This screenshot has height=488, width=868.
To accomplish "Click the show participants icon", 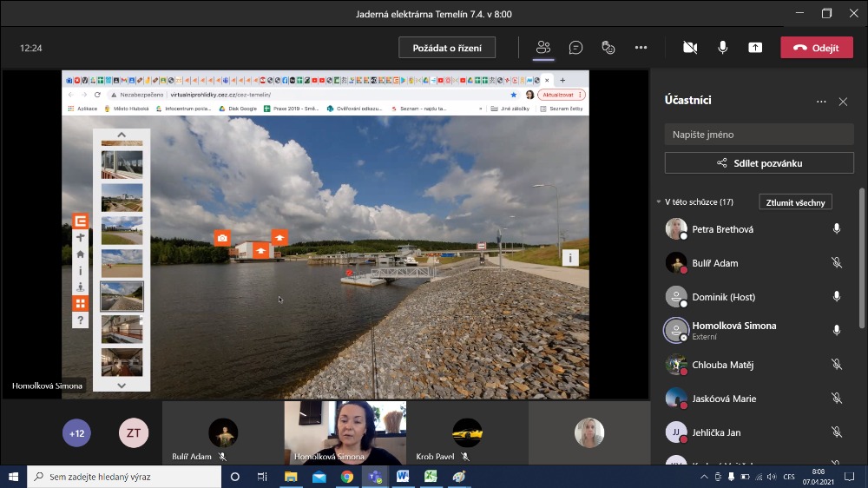I will [543, 48].
